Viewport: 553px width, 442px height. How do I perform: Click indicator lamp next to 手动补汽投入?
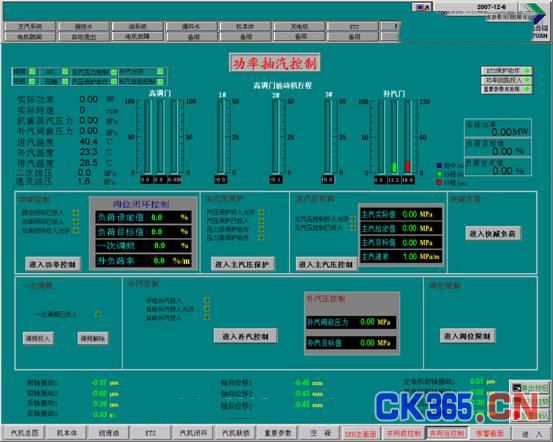tap(207, 300)
